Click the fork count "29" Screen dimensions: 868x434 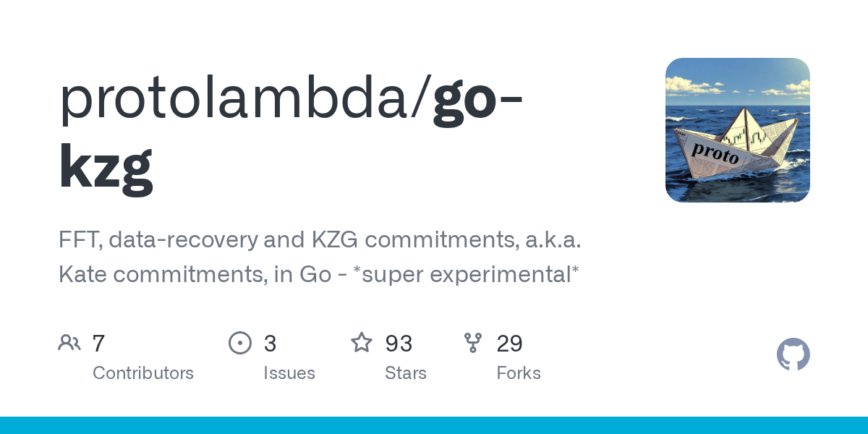click(x=509, y=343)
